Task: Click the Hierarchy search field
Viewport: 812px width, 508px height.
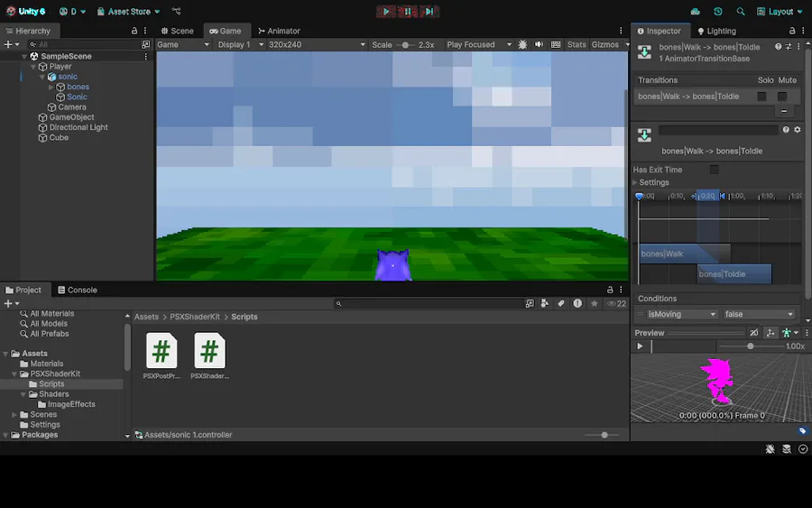Action: [85, 44]
